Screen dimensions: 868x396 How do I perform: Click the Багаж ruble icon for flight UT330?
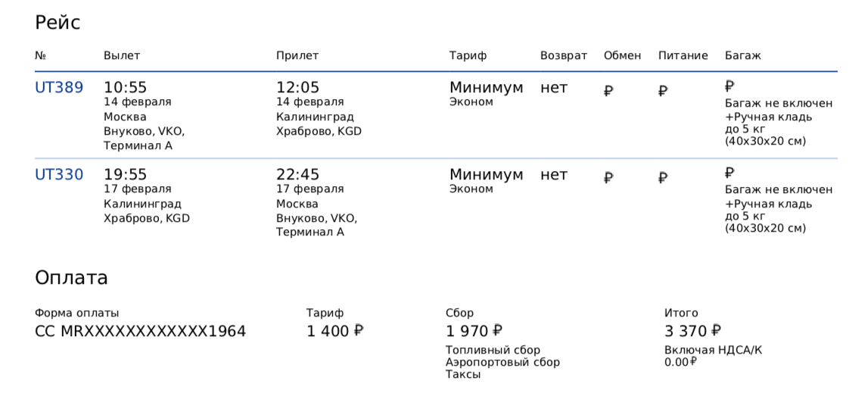point(730,173)
